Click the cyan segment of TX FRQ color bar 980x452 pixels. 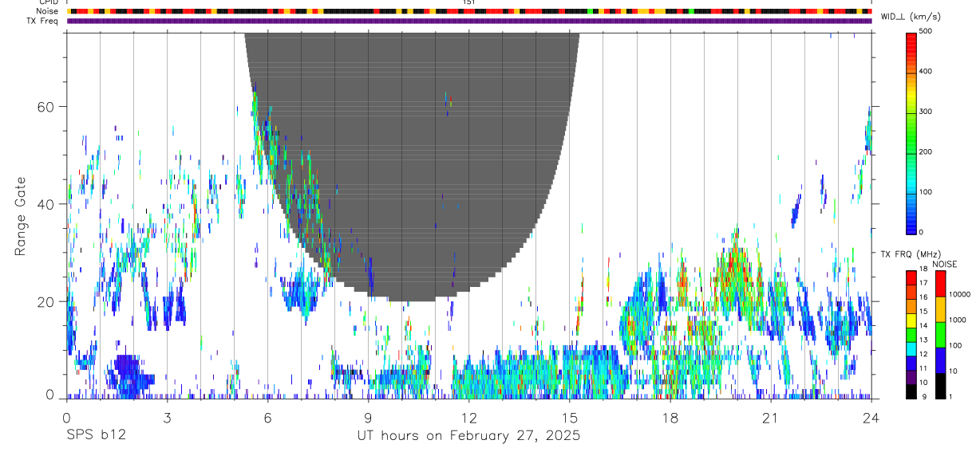point(911,349)
